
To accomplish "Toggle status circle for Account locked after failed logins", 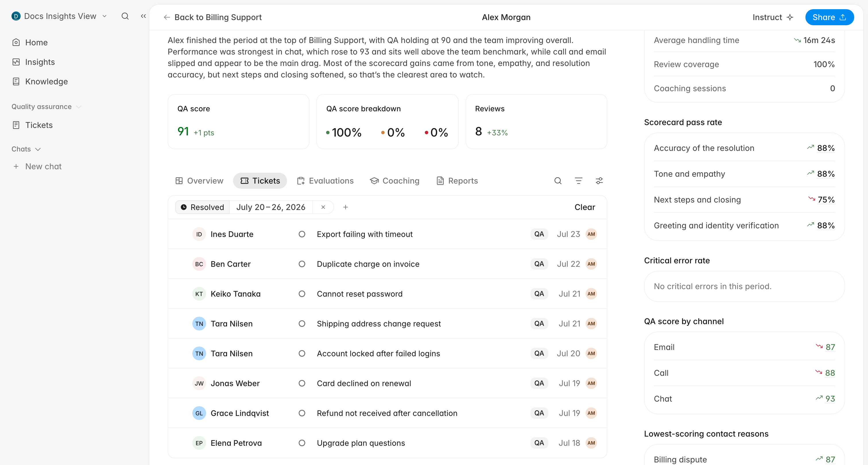I will [x=302, y=353].
